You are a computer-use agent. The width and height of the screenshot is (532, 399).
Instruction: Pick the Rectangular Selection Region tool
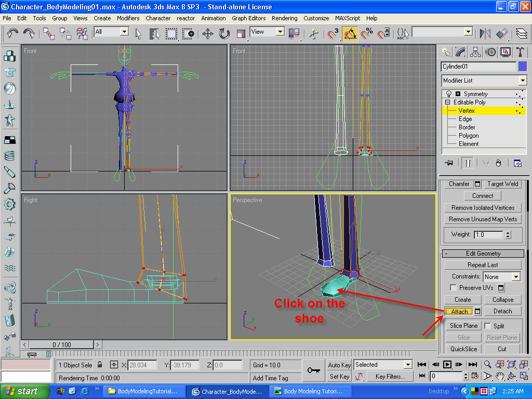(x=171, y=34)
